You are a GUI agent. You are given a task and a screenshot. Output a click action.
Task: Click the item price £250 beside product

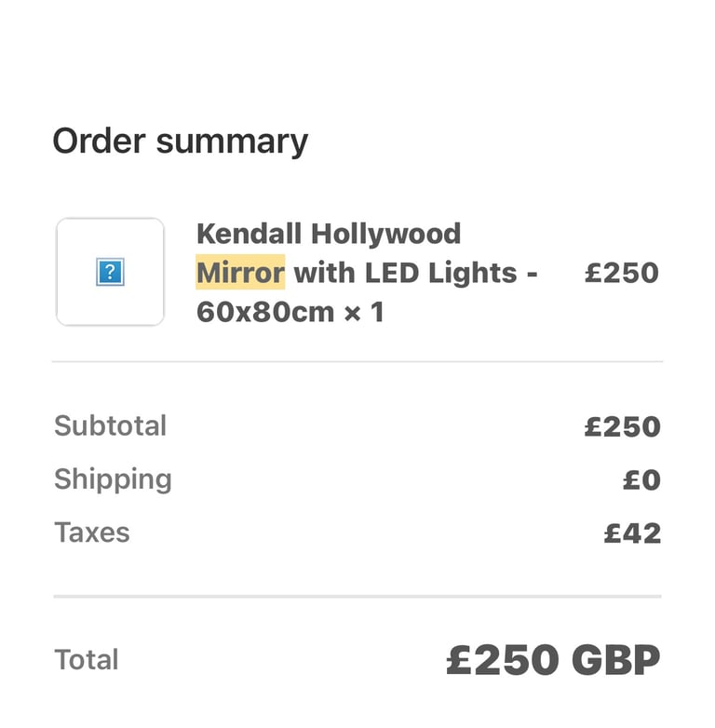click(x=622, y=273)
